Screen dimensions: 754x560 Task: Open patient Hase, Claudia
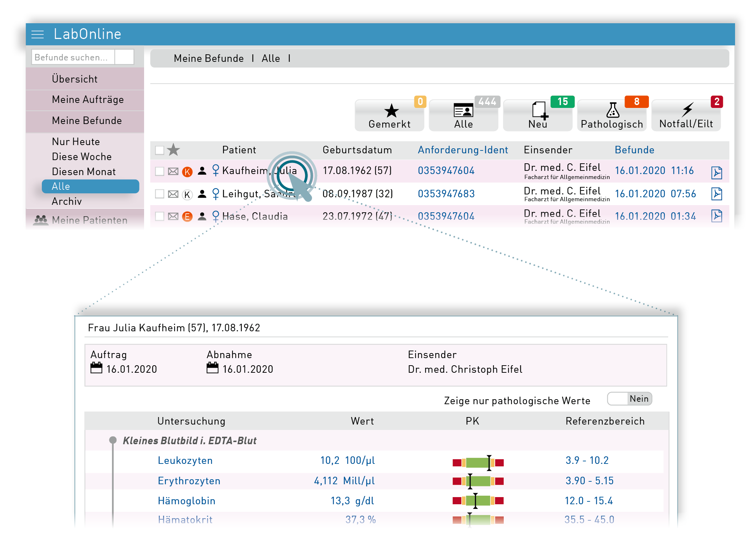tap(255, 216)
